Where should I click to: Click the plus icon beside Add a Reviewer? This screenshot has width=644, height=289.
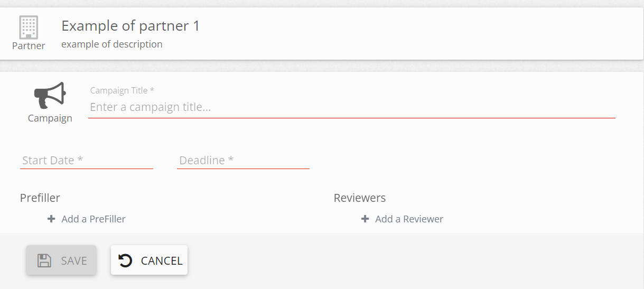pyautogui.click(x=365, y=219)
